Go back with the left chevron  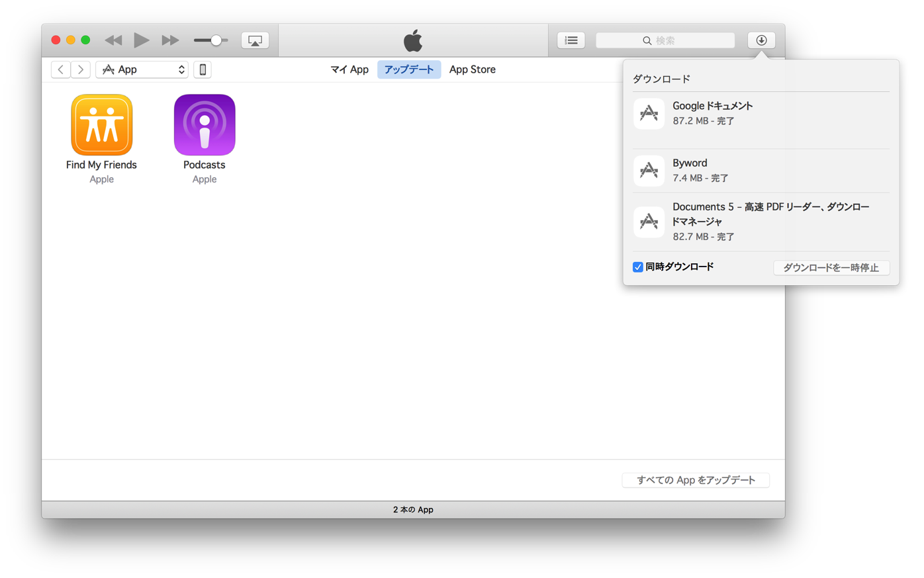(x=61, y=69)
